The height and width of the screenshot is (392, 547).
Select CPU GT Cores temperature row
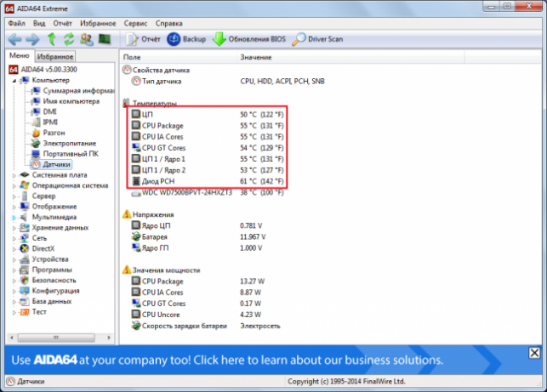(x=208, y=148)
